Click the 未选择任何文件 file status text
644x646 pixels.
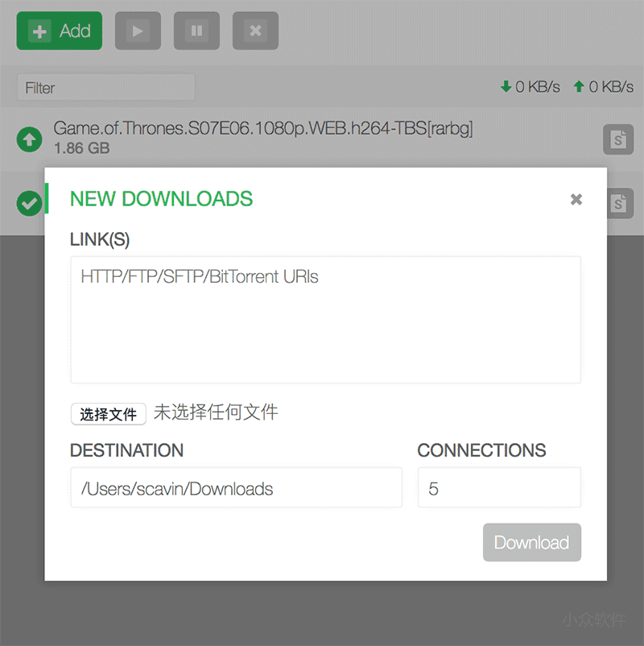coord(216,413)
